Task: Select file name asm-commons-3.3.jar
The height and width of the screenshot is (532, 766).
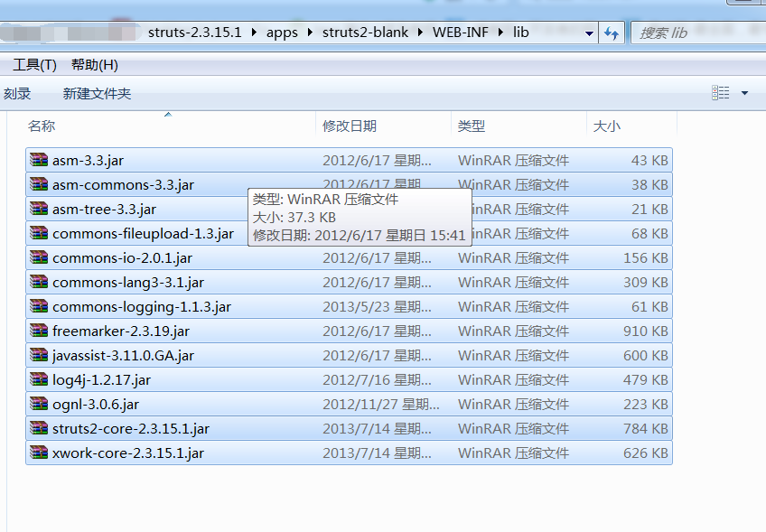Action: pyautogui.click(x=123, y=184)
